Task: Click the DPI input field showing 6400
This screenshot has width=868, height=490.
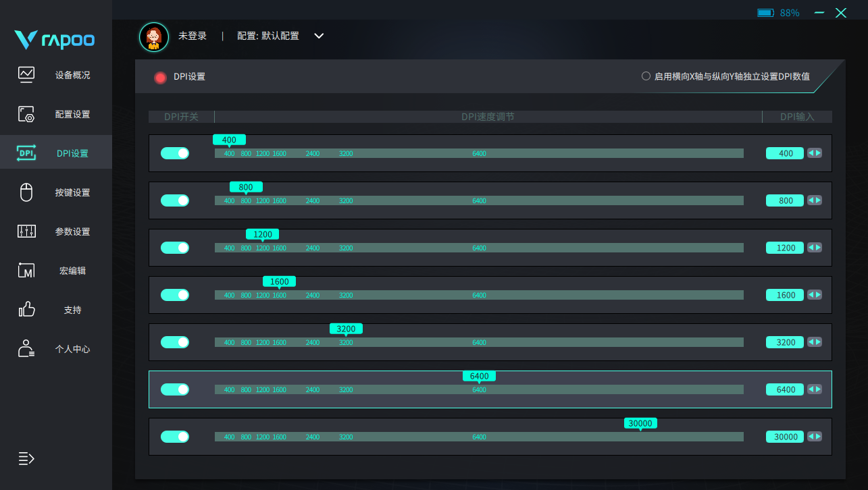Action: [785, 389]
